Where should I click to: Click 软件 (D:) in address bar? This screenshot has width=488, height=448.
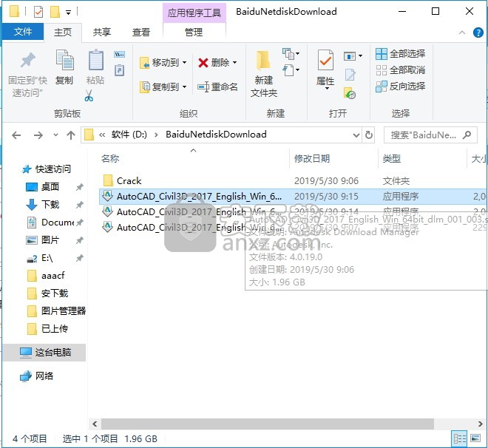(129, 135)
